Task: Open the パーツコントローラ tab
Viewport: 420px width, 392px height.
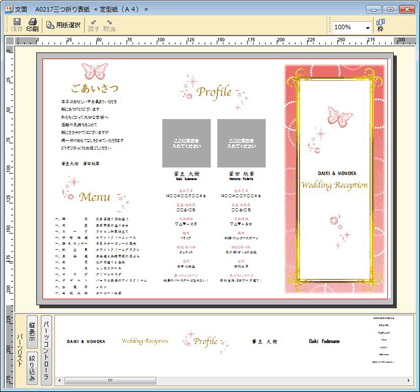Action: tap(46, 350)
